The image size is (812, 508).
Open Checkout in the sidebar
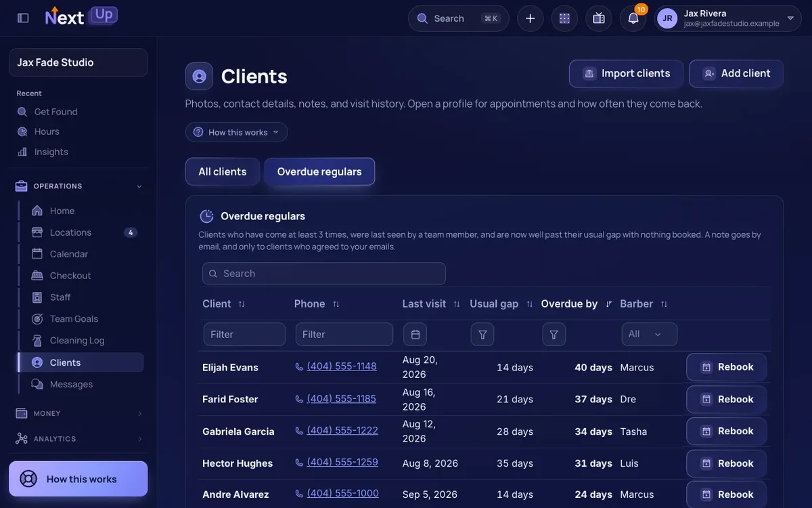(x=81, y=276)
